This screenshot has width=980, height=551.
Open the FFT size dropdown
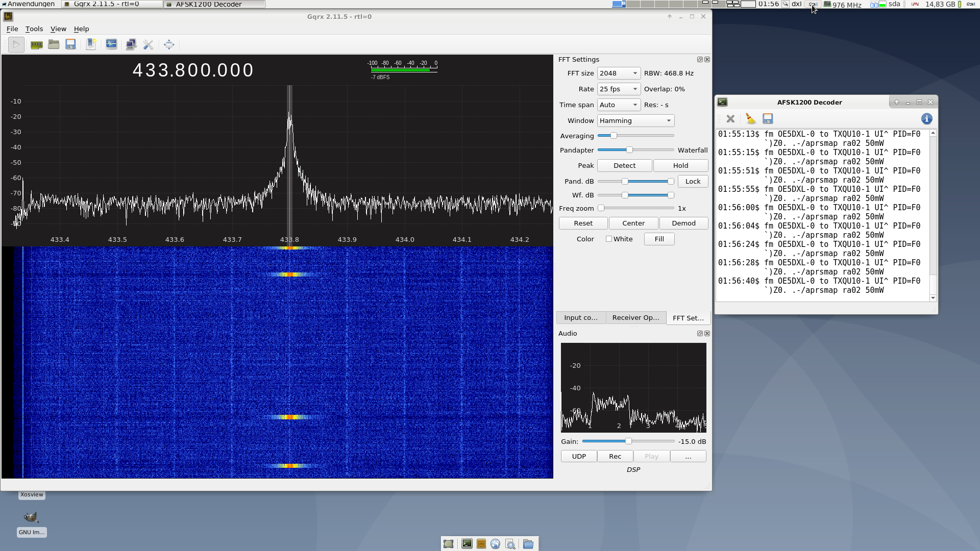tap(619, 73)
